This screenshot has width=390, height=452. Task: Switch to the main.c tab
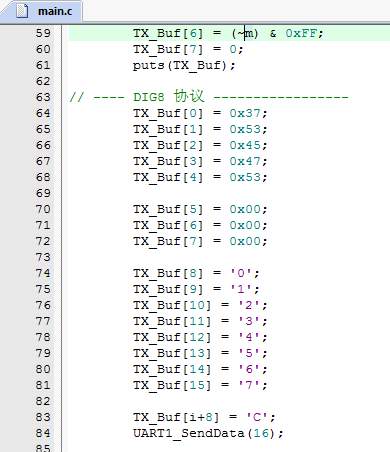point(43,11)
